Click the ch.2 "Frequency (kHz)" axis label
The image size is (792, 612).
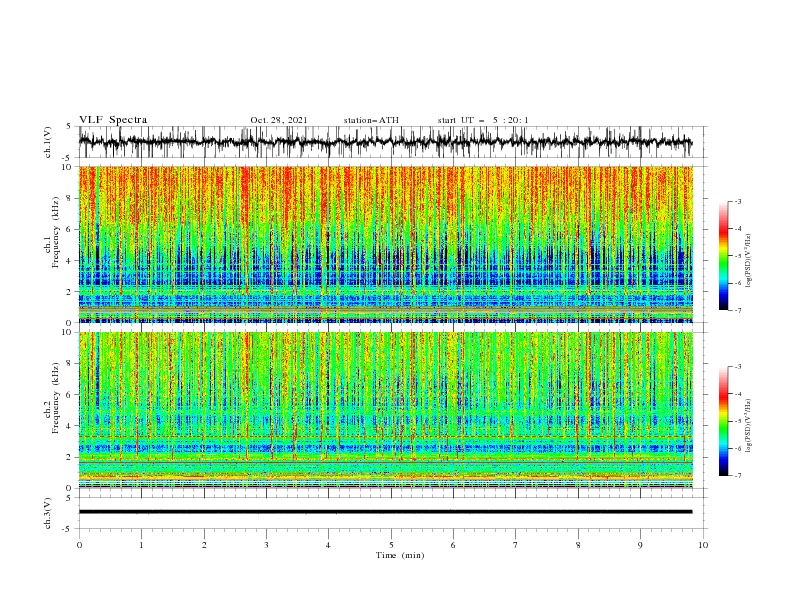[56, 397]
